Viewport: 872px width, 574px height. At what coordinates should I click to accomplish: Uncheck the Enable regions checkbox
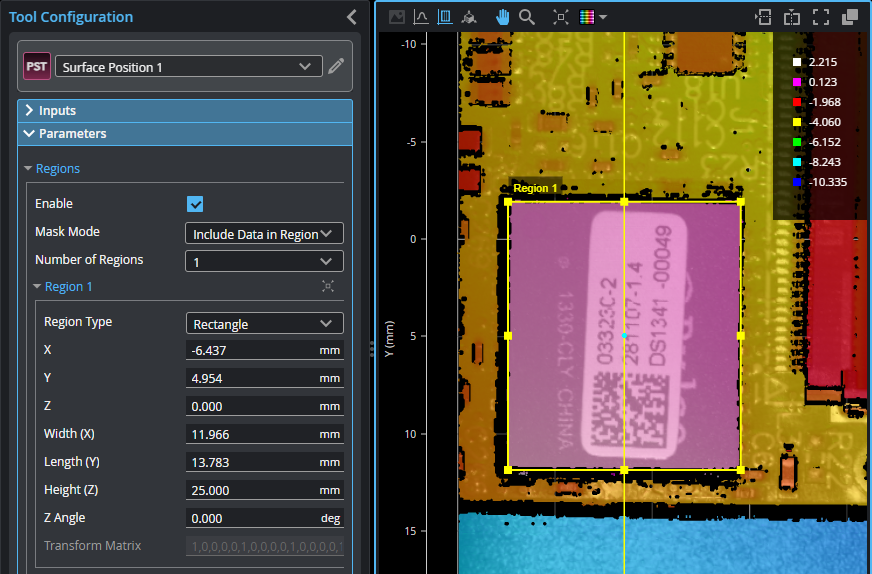[x=196, y=204]
